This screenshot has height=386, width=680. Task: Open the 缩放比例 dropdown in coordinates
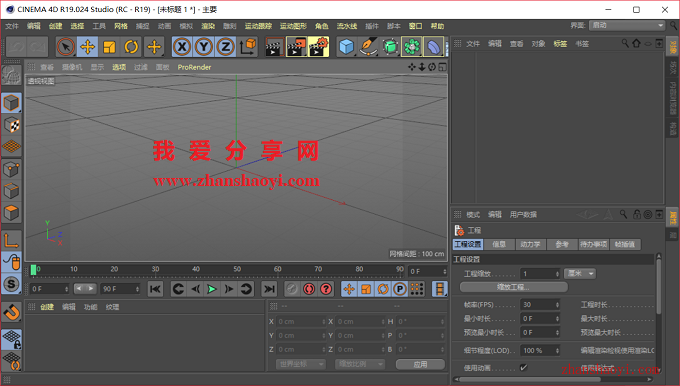pos(360,364)
